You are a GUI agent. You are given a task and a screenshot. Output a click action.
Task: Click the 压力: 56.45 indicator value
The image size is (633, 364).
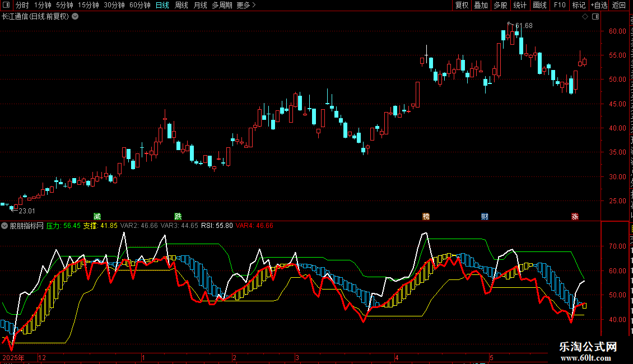[63, 226]
